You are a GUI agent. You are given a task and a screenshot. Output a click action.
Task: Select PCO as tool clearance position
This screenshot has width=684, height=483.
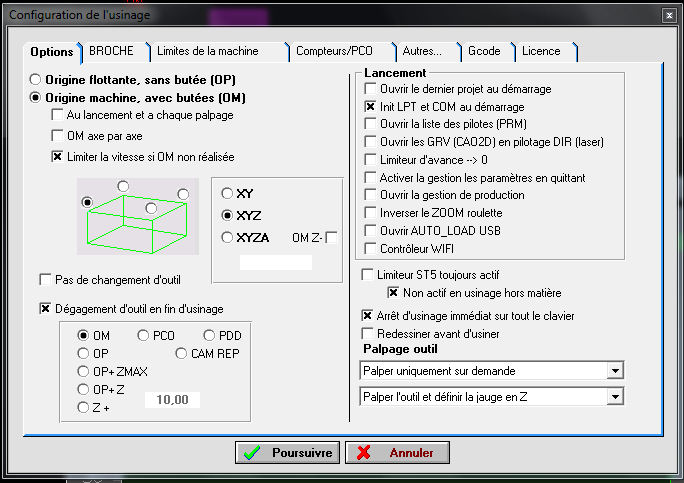(x=143, y=335)
